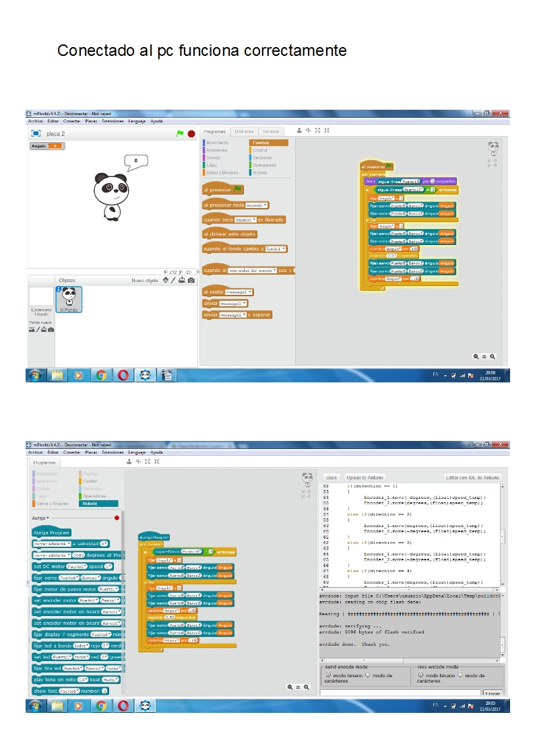535x756 pixels.
Task: Open 'message1' dropdown in 'enviar y esperar' block
Action: [233, 315]
